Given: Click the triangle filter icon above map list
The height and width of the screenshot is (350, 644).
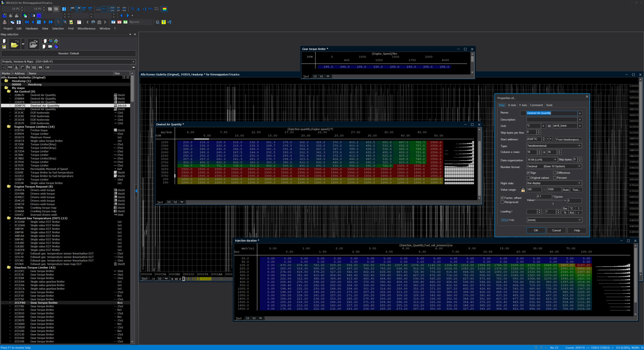Looking at the screenshot, I should 16,68.
